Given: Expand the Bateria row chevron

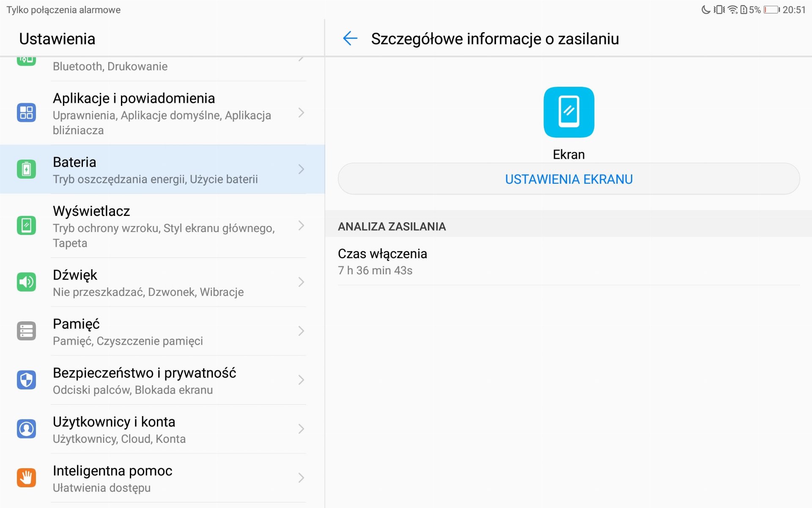Looking at the screenshot, I should point(301,169).
